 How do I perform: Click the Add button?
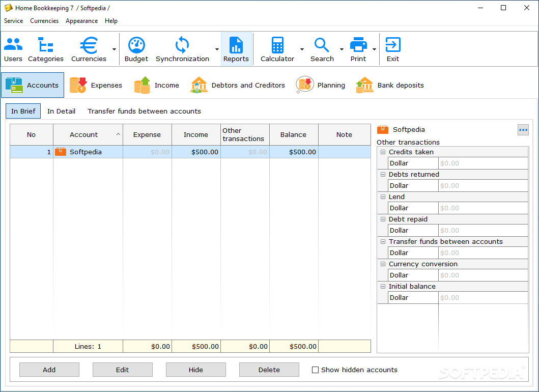coord(49,370)
